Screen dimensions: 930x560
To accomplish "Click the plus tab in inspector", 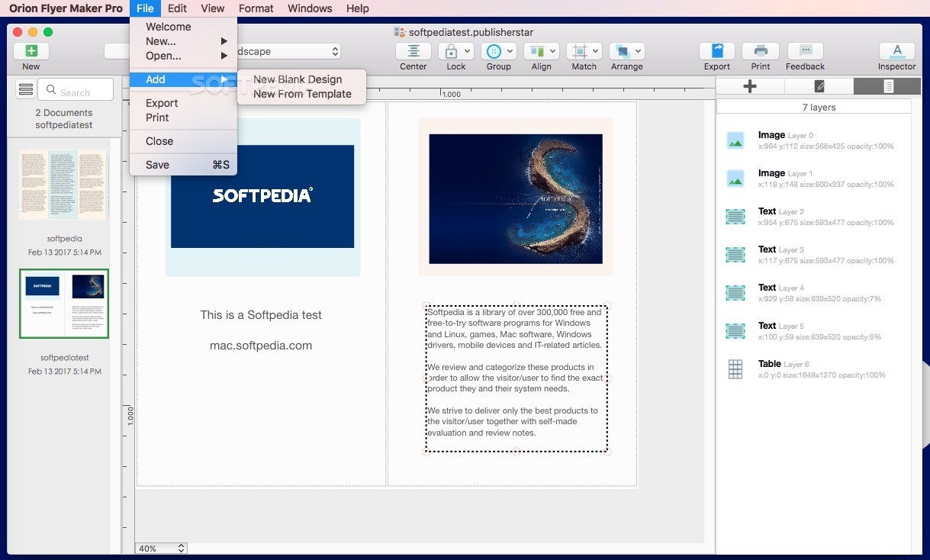I will coord(750,86).
